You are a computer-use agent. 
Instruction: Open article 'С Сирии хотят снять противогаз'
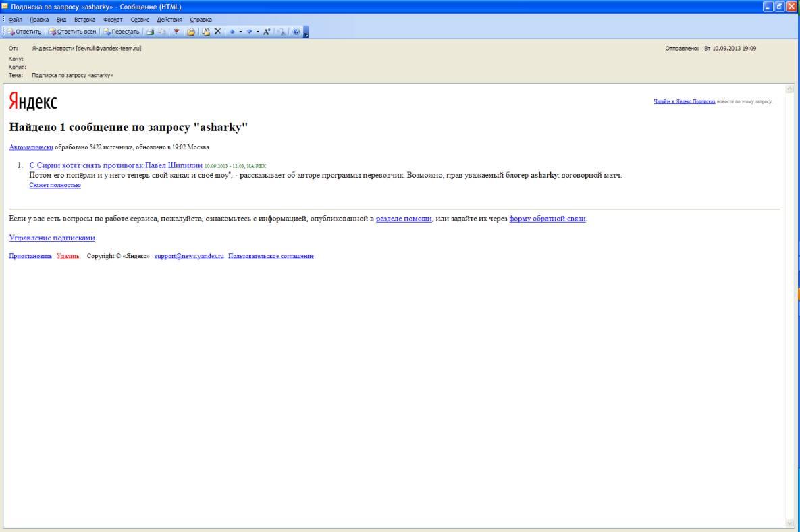[116, 165]
